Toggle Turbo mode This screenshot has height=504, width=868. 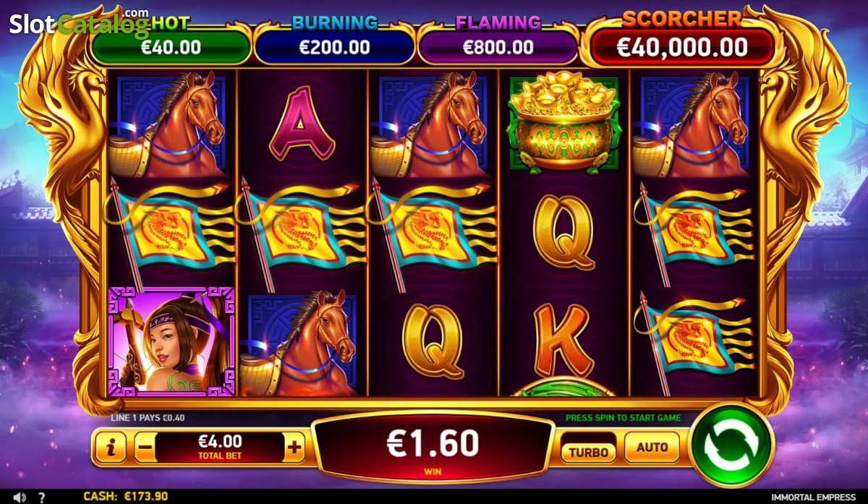pos(589,451)
